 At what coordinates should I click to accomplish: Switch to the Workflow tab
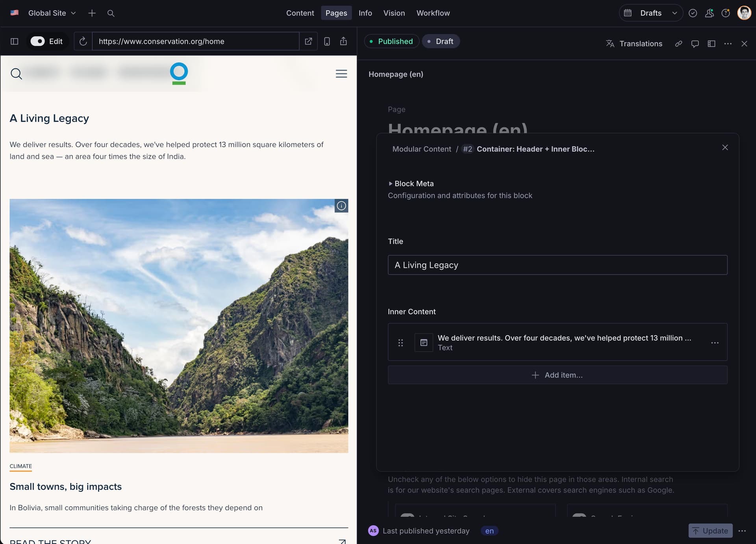[x=433, y=13]
